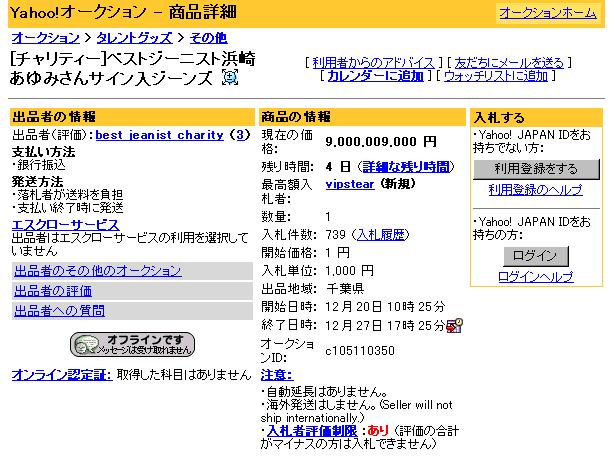Open the 注意 link
The width and height of the screenshot is (615, 465).
tap(277, 375)
